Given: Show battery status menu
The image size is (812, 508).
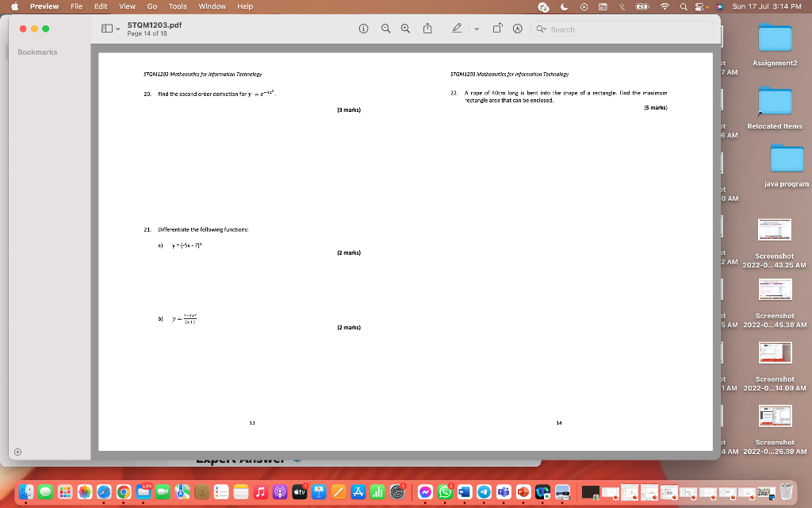Looking at the screenshot, I should point(642,6).
